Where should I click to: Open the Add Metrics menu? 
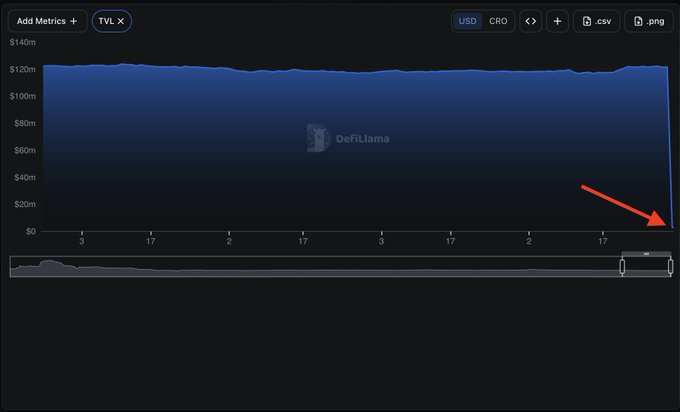(x=47, y=21)
